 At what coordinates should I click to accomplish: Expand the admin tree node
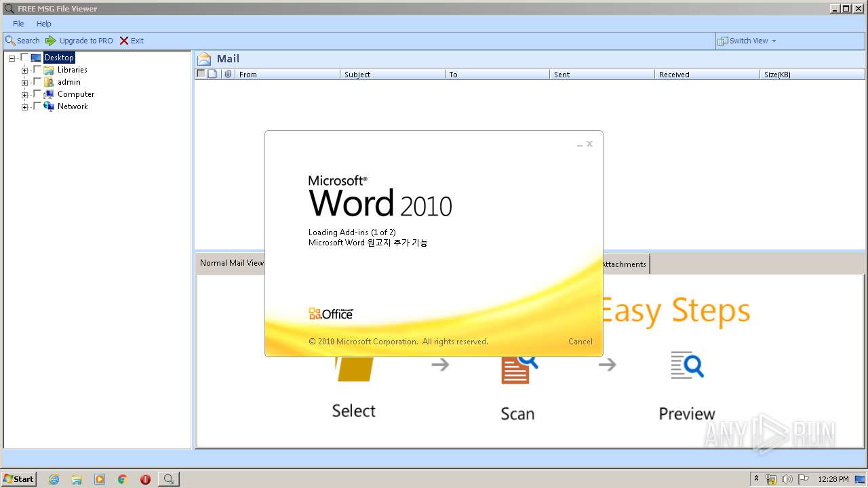(25, 83)
